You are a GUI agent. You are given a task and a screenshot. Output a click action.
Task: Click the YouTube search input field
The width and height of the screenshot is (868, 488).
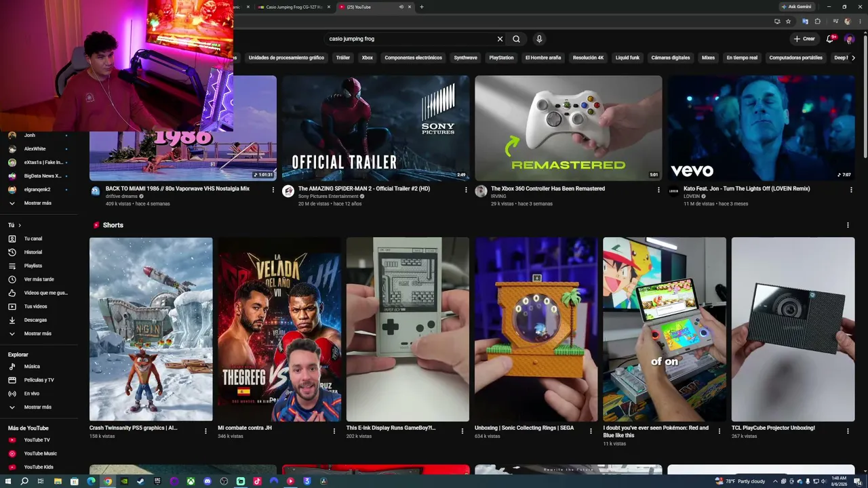(x=410, y=39)
